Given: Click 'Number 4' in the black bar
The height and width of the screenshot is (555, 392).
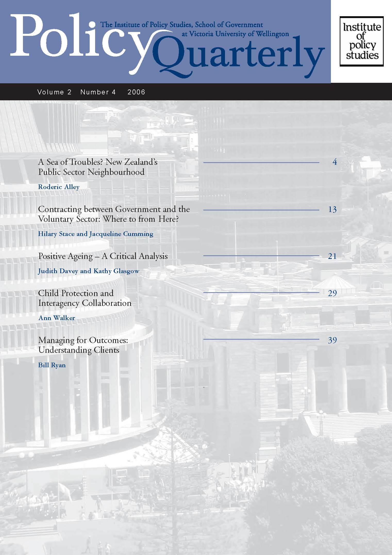Looking at the screenshot, I should point(98,92).
